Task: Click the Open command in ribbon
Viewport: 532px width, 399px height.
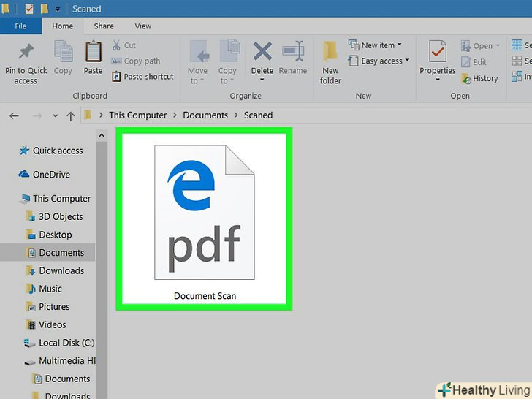Action: click(x=479, y=46)
